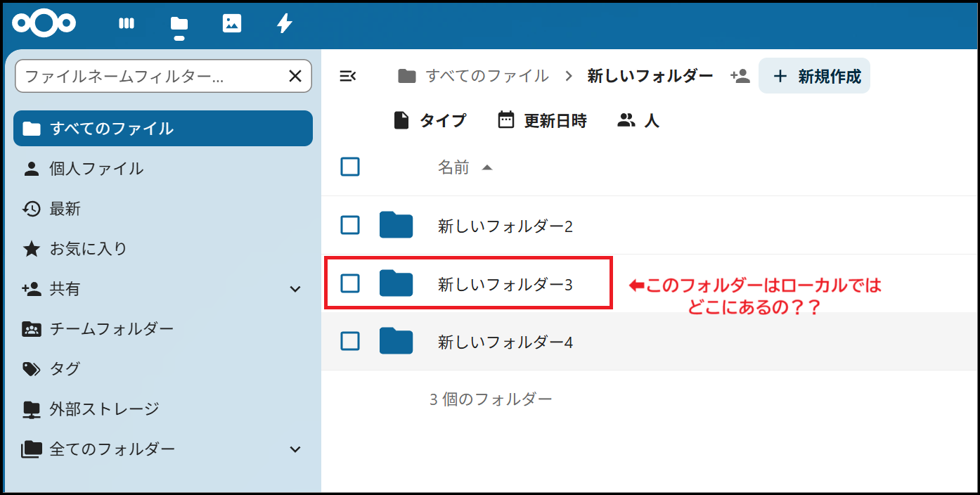The width and height of the screenshot is (980, 495).
Task: Open the 新しいフォルダー3 name
Action: (x=505, y=285)
